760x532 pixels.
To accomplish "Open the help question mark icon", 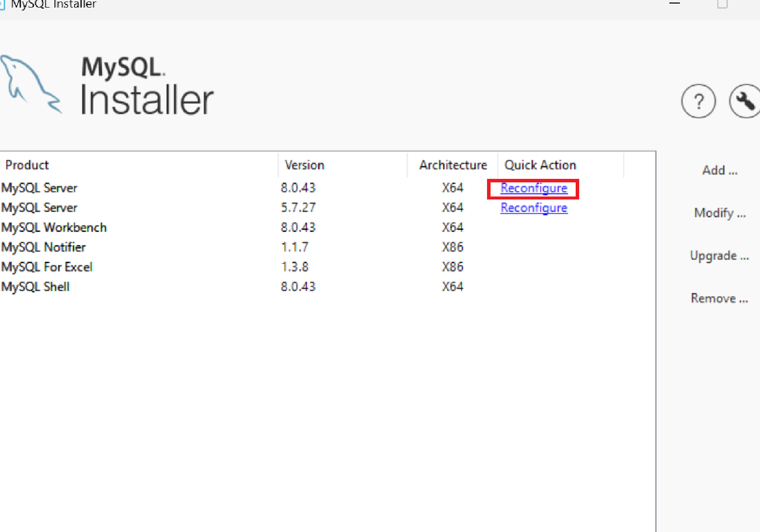I will click(x=698, y=101).
